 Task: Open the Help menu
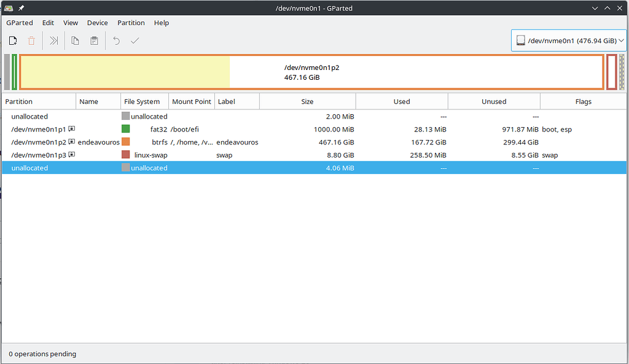click(x=162, y=23)
